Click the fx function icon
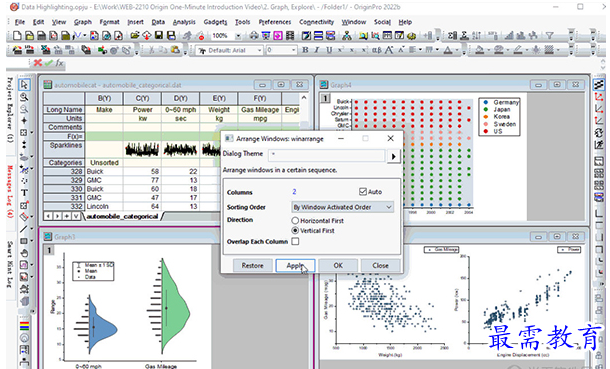The height and width of the screenshot is (369, 610). point(59,63)
